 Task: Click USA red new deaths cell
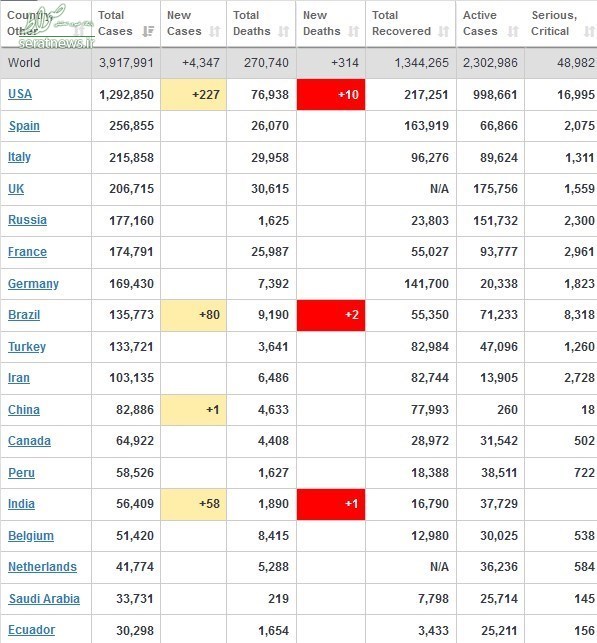tap(331, 94)
